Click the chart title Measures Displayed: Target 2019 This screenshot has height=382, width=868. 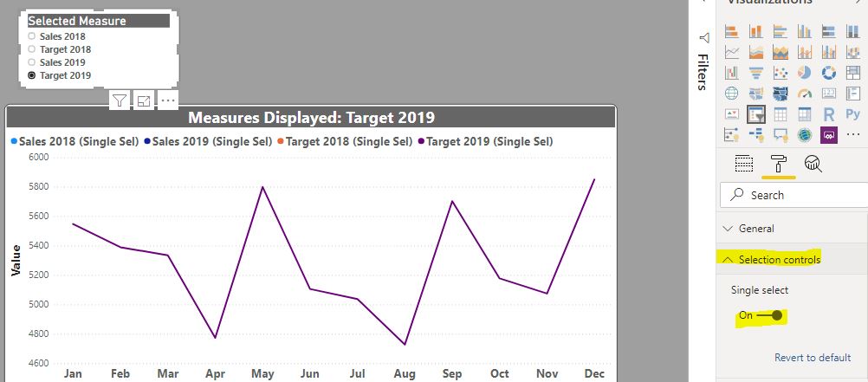coord(311,117)
